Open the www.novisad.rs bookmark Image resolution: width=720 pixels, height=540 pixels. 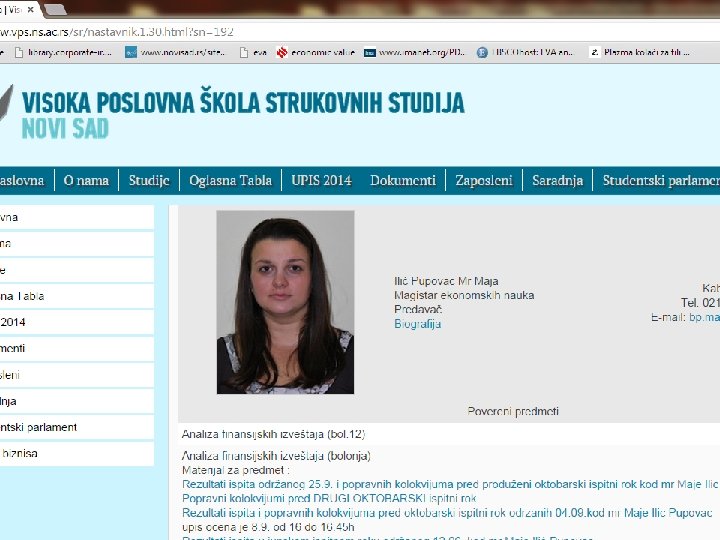175,52
